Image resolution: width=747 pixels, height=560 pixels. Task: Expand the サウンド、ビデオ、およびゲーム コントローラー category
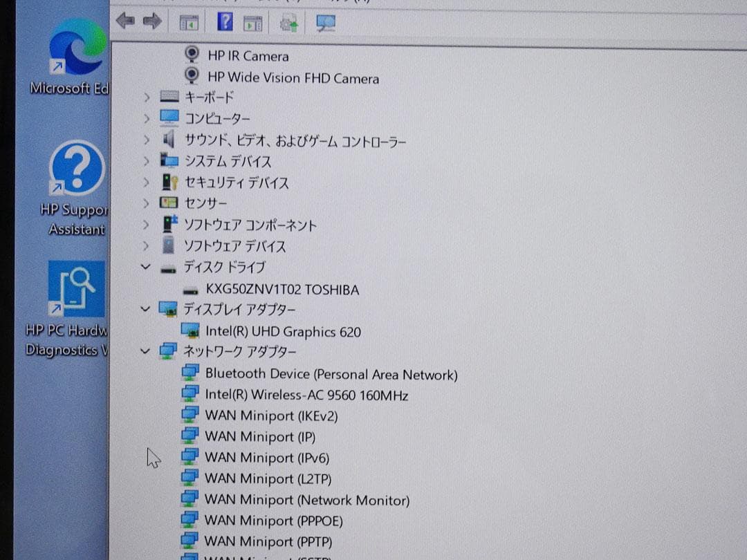(145, 140)
